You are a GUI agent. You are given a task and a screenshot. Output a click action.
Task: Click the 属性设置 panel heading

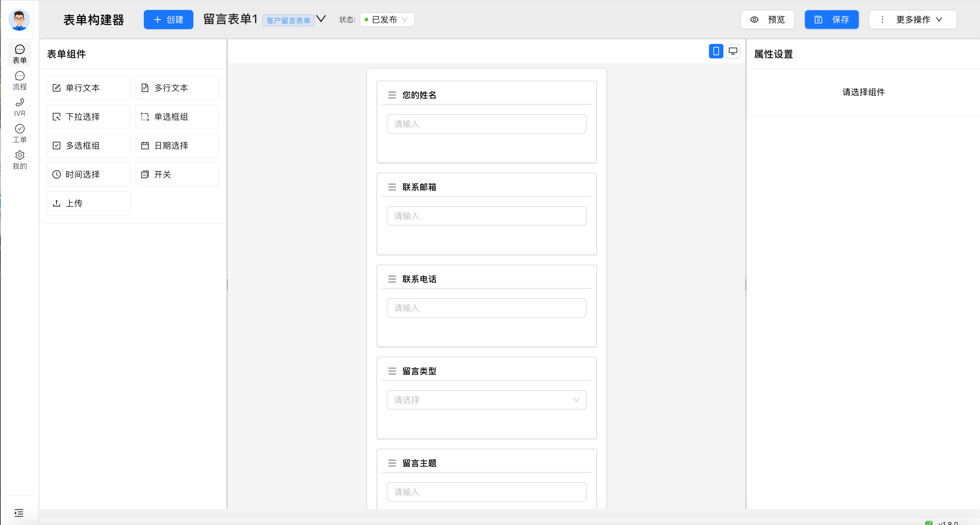(x=773, y=54)
